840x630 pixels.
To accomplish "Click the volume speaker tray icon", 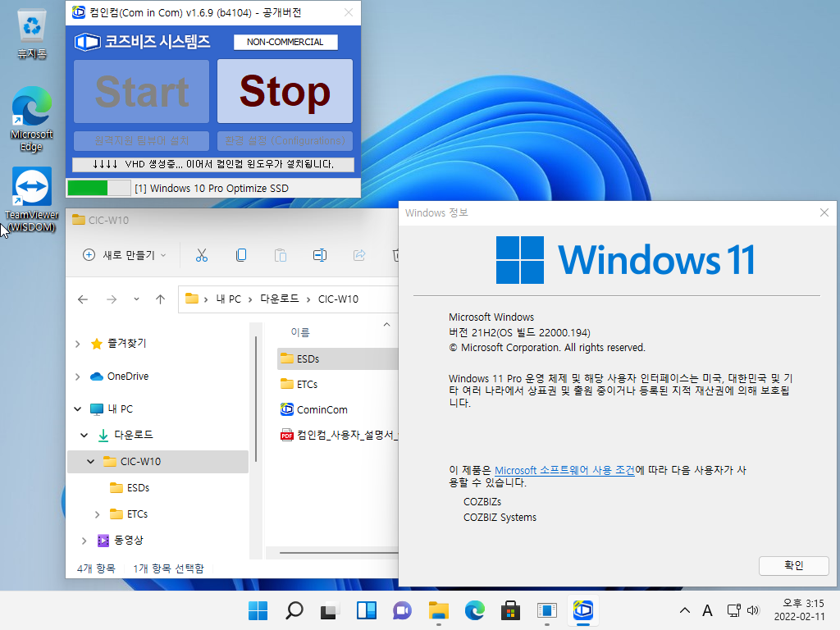I will pyautogui.click(x=753, y=610).
